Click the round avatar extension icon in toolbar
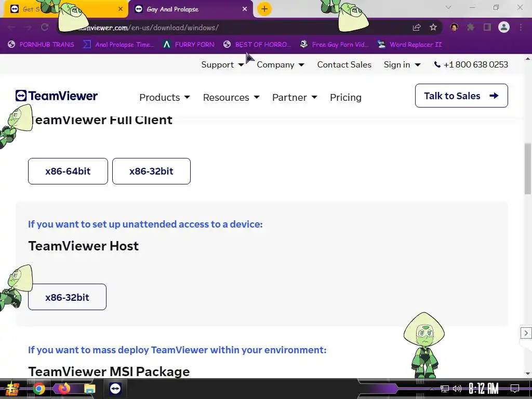 pyautogui.click(x=454, y=27)
